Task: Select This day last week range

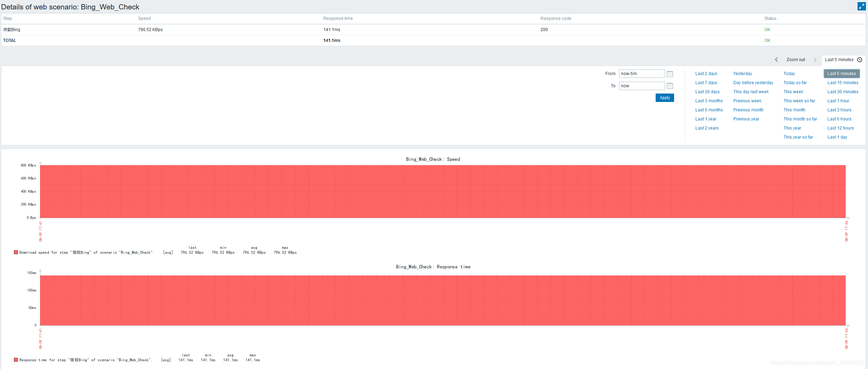Action: (x=751, y=92)
